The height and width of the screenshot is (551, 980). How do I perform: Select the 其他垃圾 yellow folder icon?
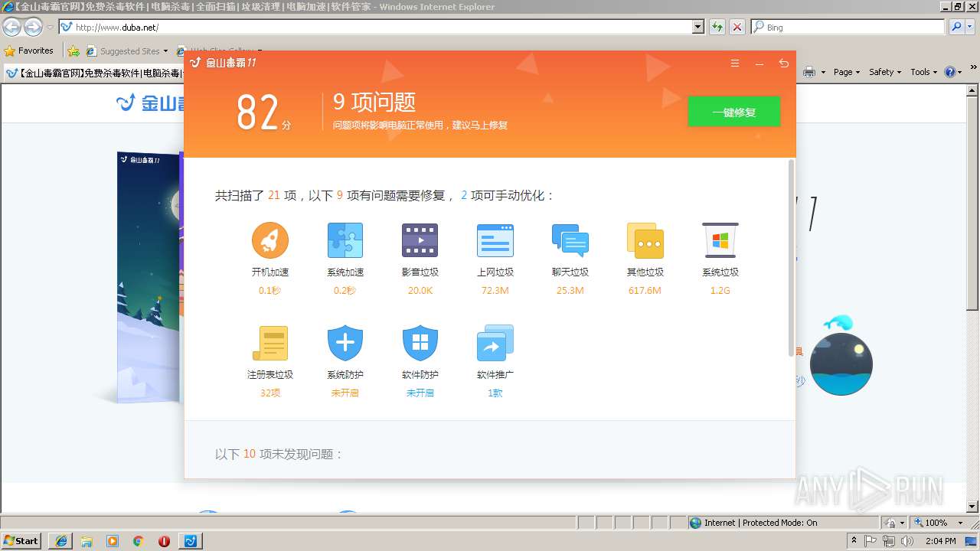(x=645, y=240)
